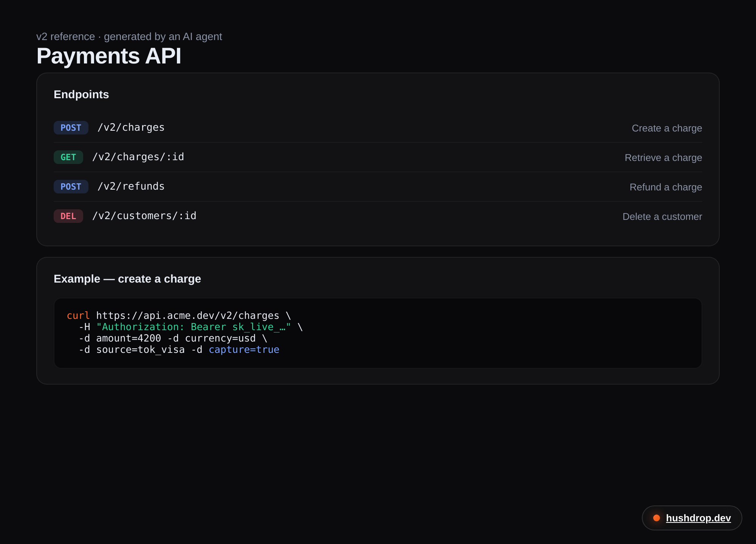
Task: Select the POST badge for /v2/refunds
Action: (x=71, y=187)
